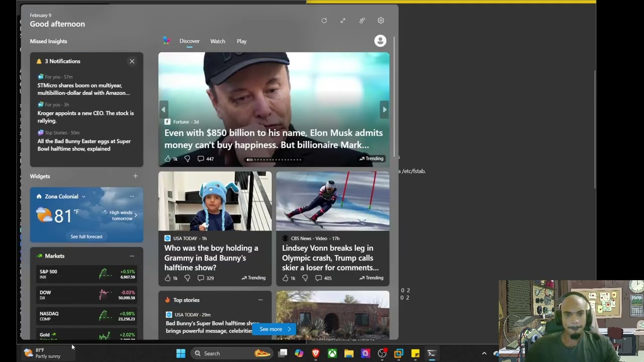Open Gold market row
Viewport: 644px width, 362px height.
pyautogui.click(x=87, y=335)
